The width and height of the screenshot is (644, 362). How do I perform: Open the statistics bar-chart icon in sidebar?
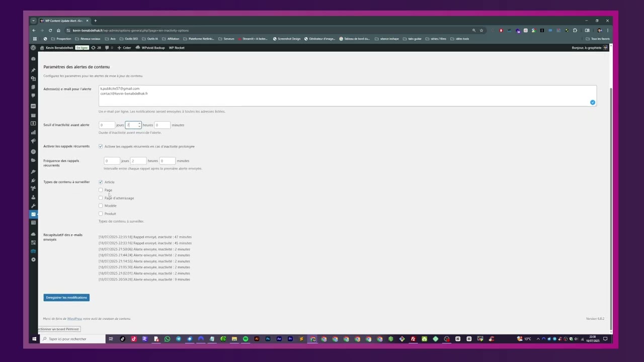(x=33, y=133)
